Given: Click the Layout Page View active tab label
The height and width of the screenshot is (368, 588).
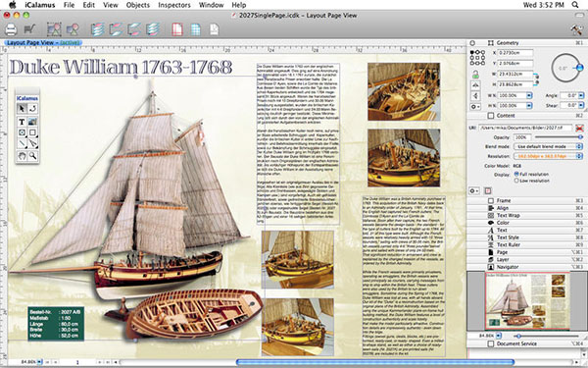Looking at the screenshot, I should (43, 43).
